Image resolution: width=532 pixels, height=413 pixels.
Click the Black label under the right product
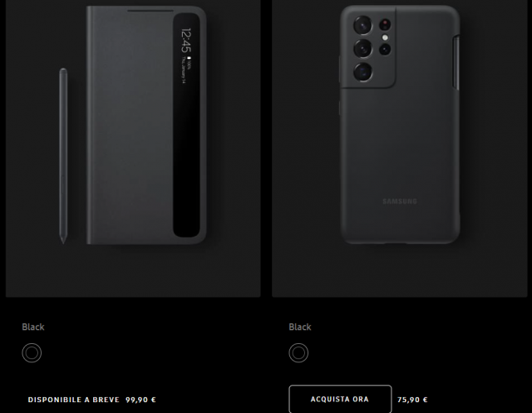click(x=300, y=327)
